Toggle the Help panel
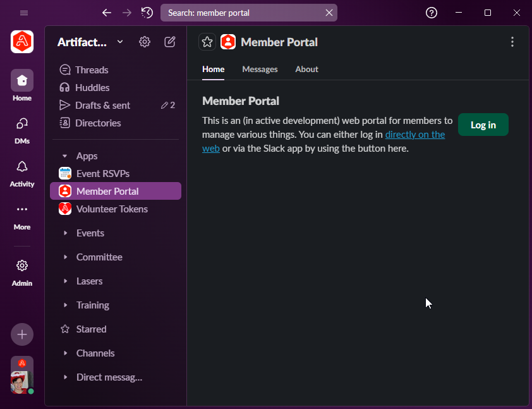This screenshot has height=409, width=532. tap(432, 12)
